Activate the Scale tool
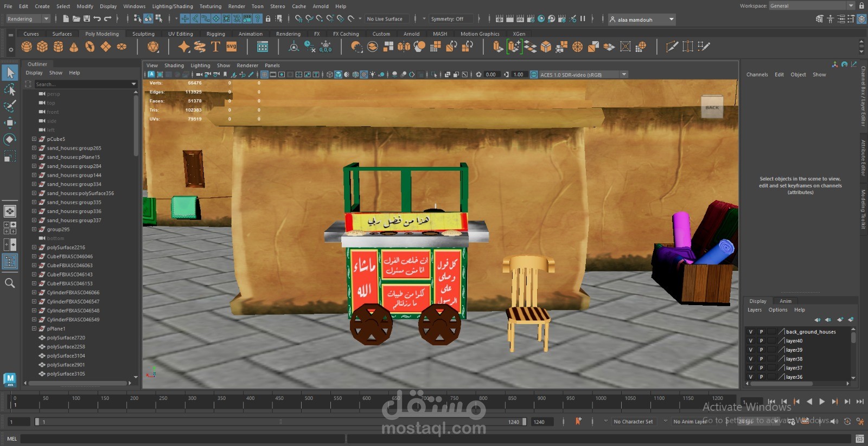This screenshot has width=868, height=446. pyautogui.click(x=10, y=156)
